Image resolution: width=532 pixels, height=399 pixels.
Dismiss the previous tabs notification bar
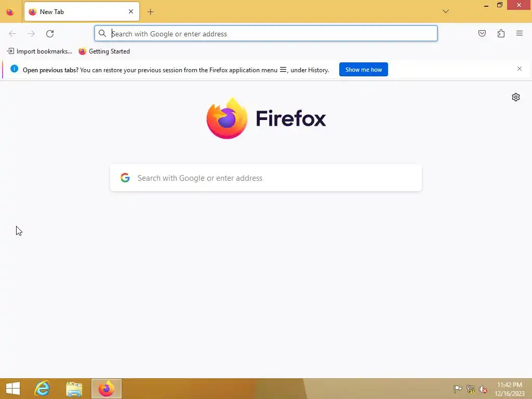[520, 69]
